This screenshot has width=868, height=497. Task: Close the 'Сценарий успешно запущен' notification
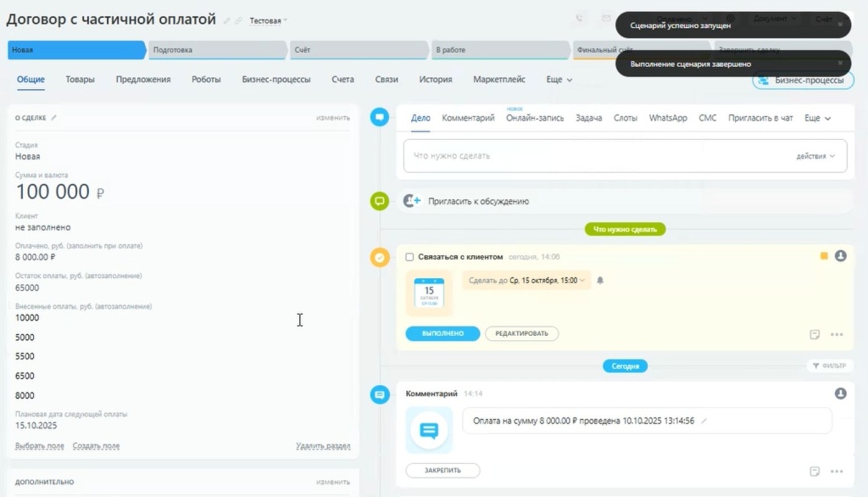840,25
